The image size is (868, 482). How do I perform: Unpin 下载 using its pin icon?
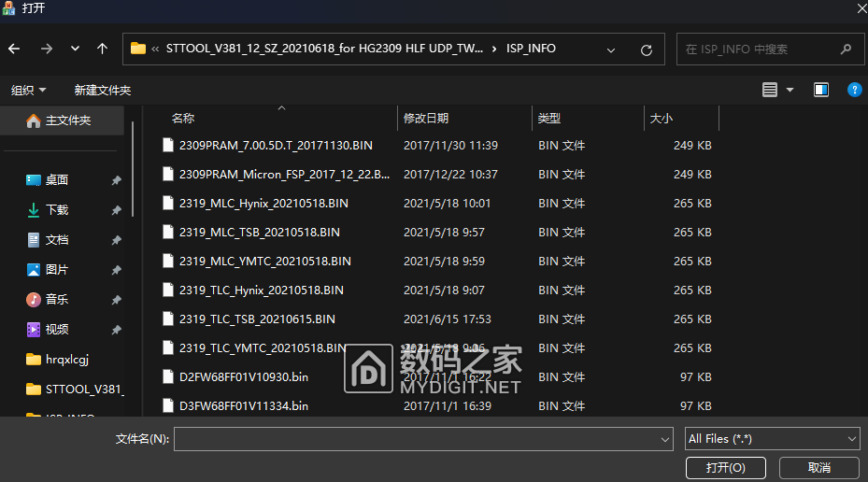pos(116,210)
